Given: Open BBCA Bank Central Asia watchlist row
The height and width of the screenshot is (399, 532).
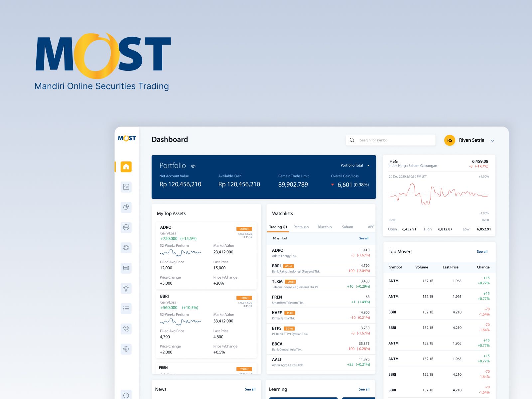Looking at the screenshot, I should click(321, 346).
